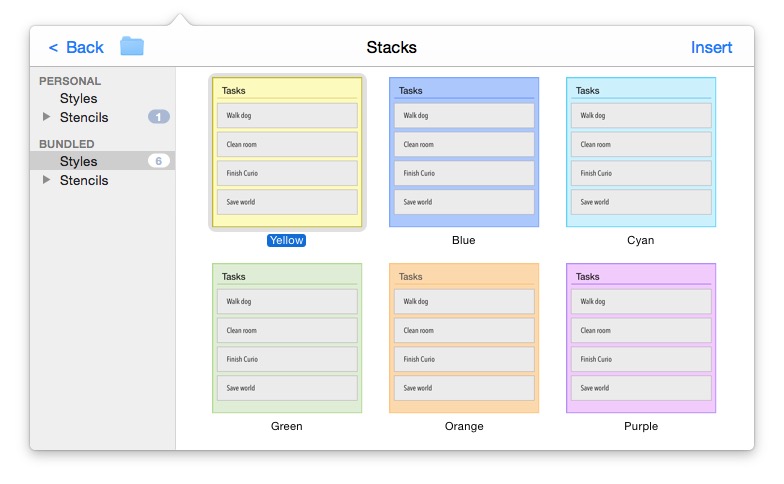Click the badge count on Bundled Styles
The width and height of the screenshot is (784, 484).
coord(158,161)
